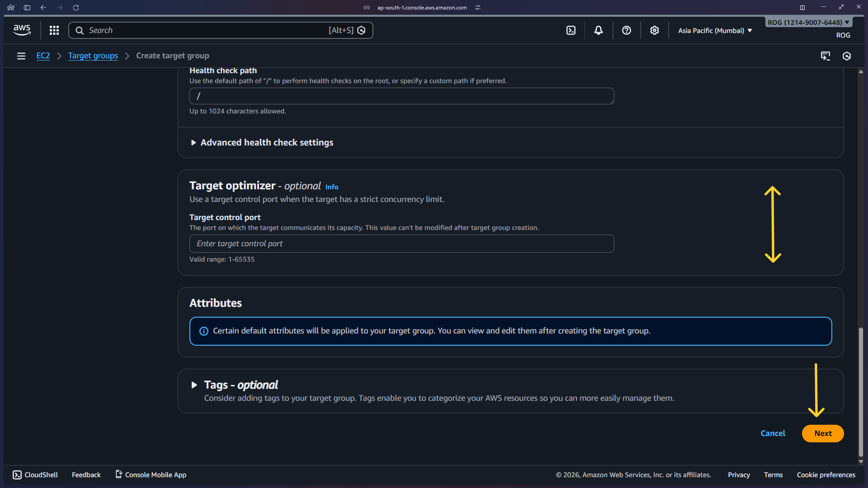Screen dimensions: 868x488
Task: Click the AWS logo home icon
Action: [x=22, y=30]
